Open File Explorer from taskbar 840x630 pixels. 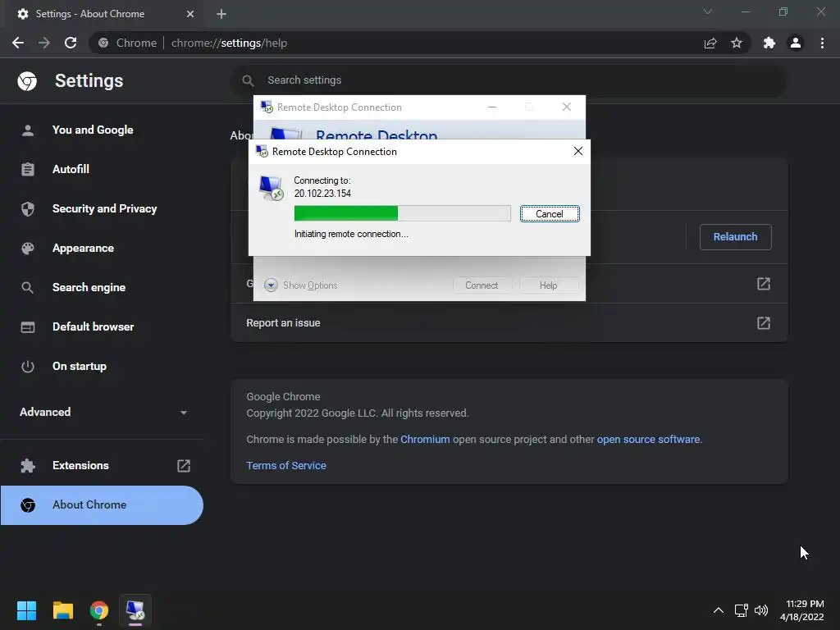pyautogui.click(x=62, y=610)
